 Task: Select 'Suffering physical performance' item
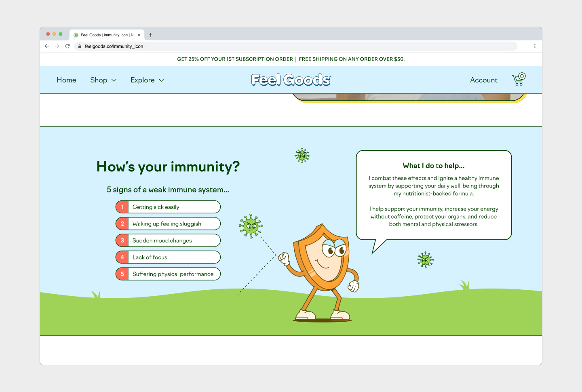168,274
